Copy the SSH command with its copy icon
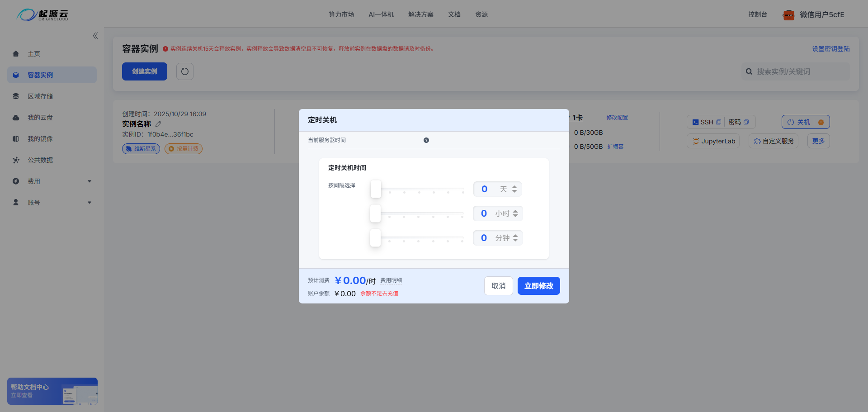 point(718,122)
